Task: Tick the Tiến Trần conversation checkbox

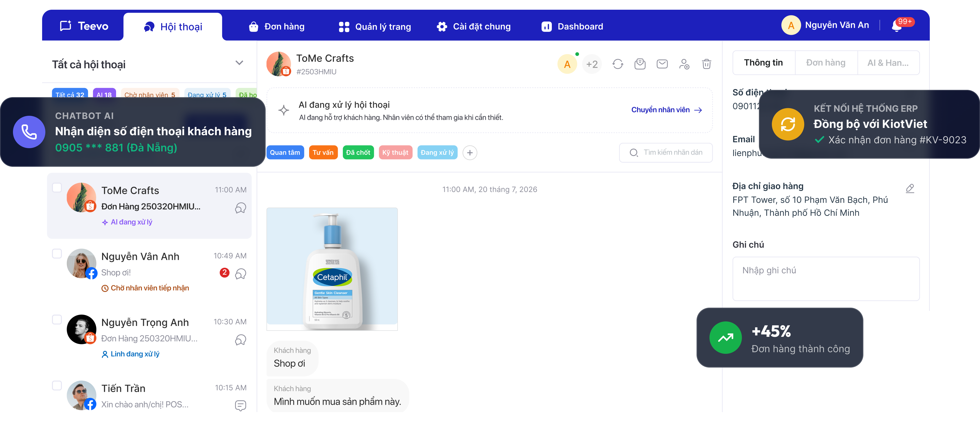Action: coord(57,386)
